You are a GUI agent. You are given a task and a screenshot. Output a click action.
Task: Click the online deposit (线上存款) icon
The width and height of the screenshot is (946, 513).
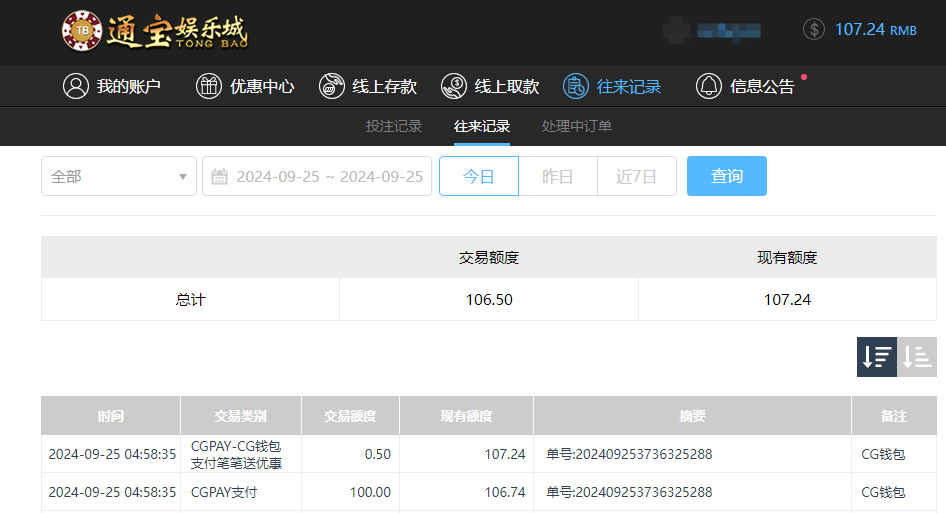coord(332,86)
